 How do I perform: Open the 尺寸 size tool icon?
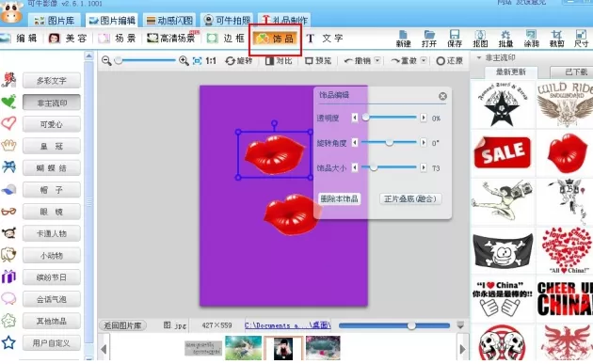click(581, 39)
